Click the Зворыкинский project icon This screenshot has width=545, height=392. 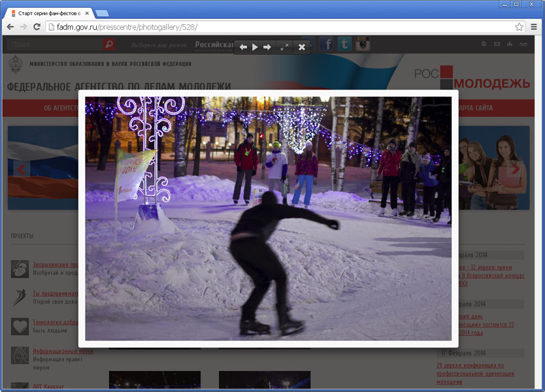pyautogui.click(x=20, y=269)
